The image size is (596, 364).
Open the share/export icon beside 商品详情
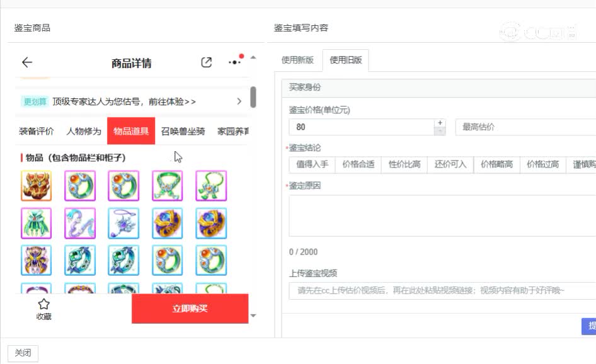tap(206, 62)
